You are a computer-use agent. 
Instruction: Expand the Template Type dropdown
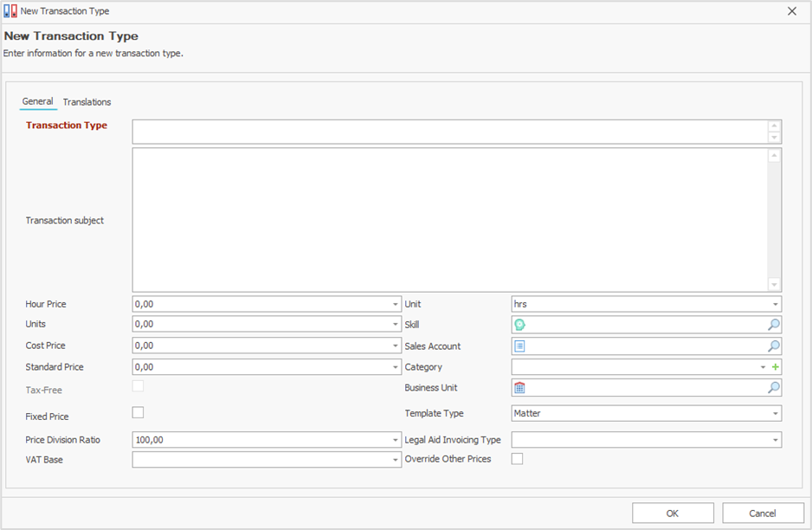pyautogui.click(x=775, y=414)
